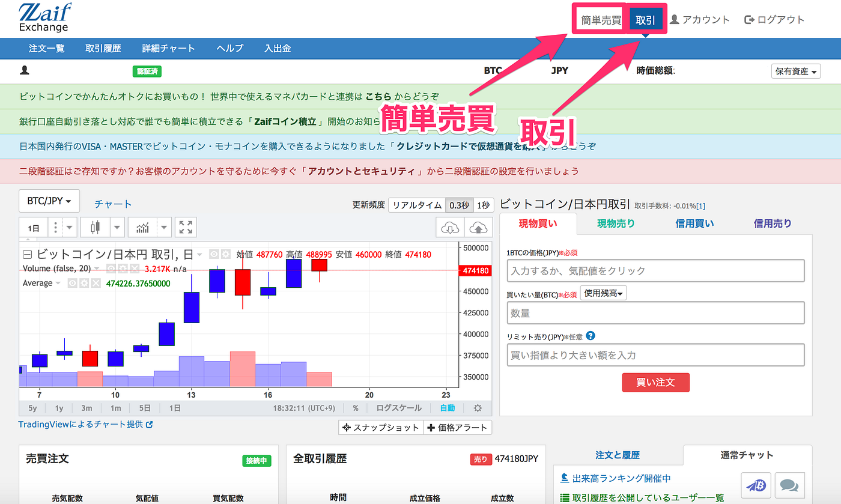Toggle ログスケール on chart
The image size is (841, 504).
click(399, 408)
